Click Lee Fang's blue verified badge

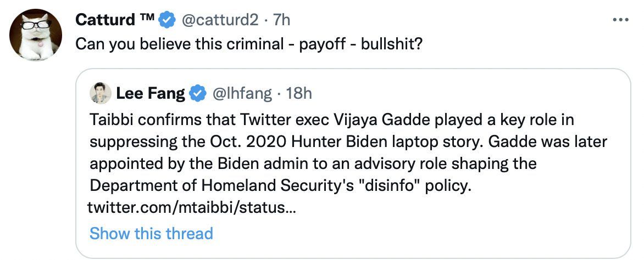(x=197, y=94)
